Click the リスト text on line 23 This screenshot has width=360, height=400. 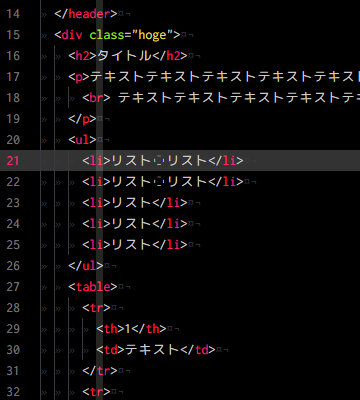131,203
